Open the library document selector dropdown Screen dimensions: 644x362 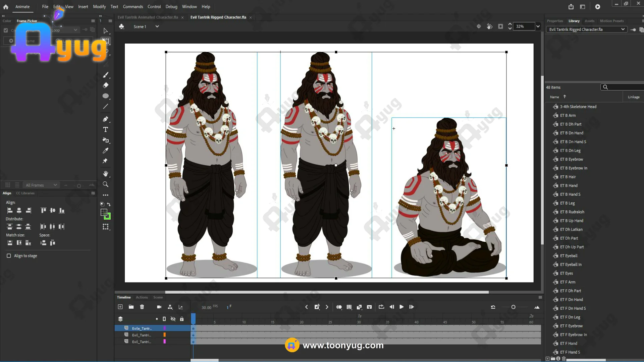[x=623, y=29]
